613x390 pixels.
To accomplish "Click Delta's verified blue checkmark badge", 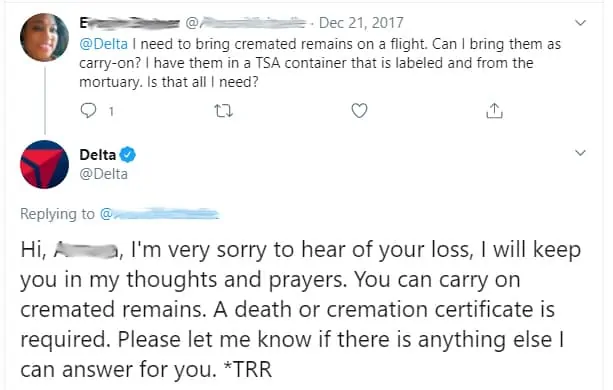I will [x=127, y=155].
